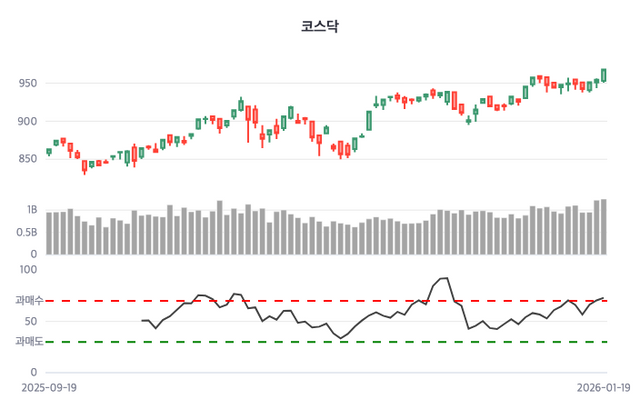Select the 50 label on the RSI axis
Screen dimensions: 640x409
point(31,322)
